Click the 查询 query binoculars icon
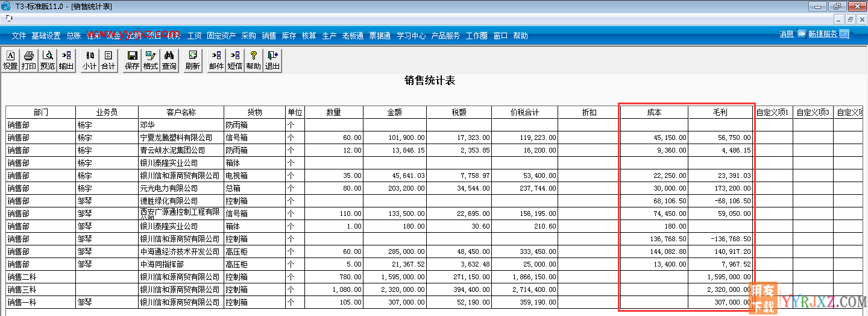This screenshot has width=868, height=316. coord(169,60)
